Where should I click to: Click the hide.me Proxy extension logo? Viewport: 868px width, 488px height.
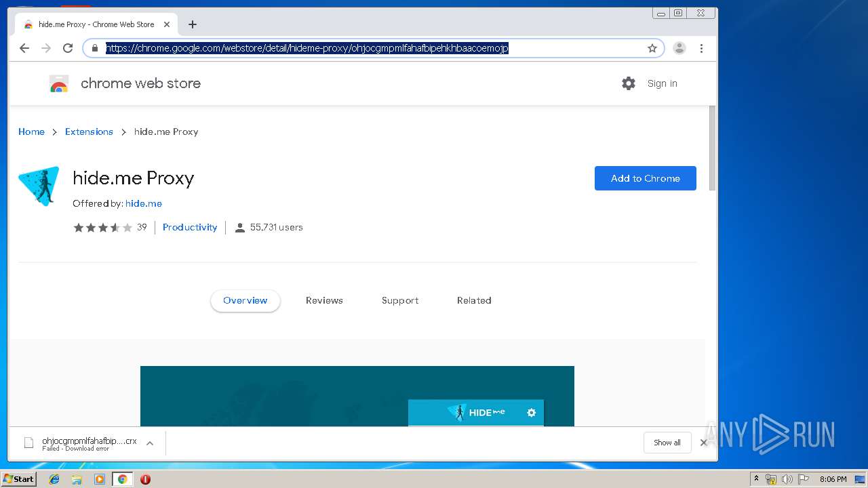(39, 186)
